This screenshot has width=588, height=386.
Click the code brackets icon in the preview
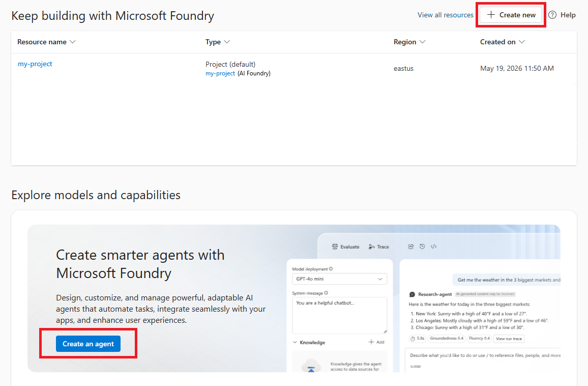coord(433,246)
